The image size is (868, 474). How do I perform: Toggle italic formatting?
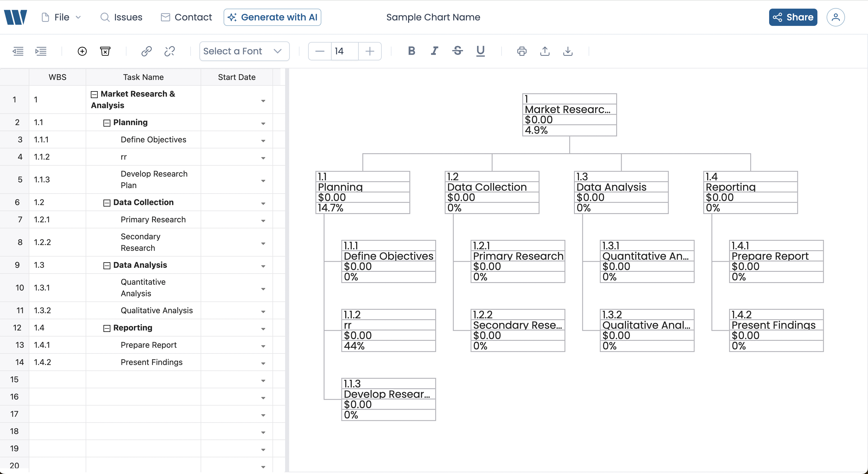point(434,51)
